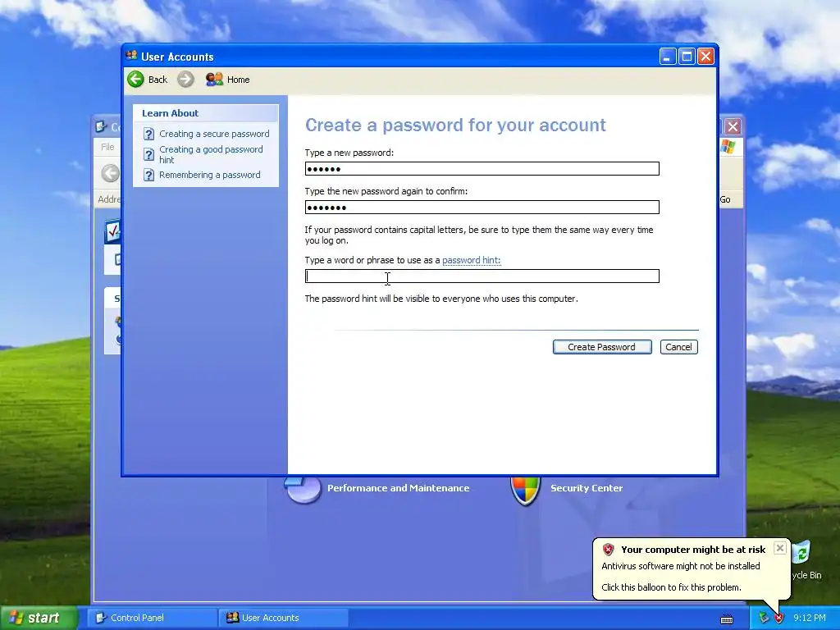The height and width of the screenshot is (630, 840).
Task: Click the Security Center shield icon
Action: pyautogui.click(x=526, y=490)
